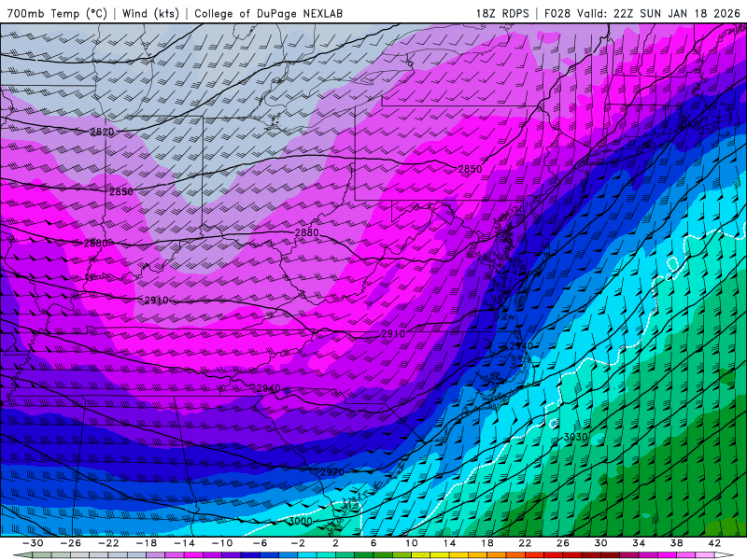
Task: Select the -18 color scale label
Action: coord(147,543)
